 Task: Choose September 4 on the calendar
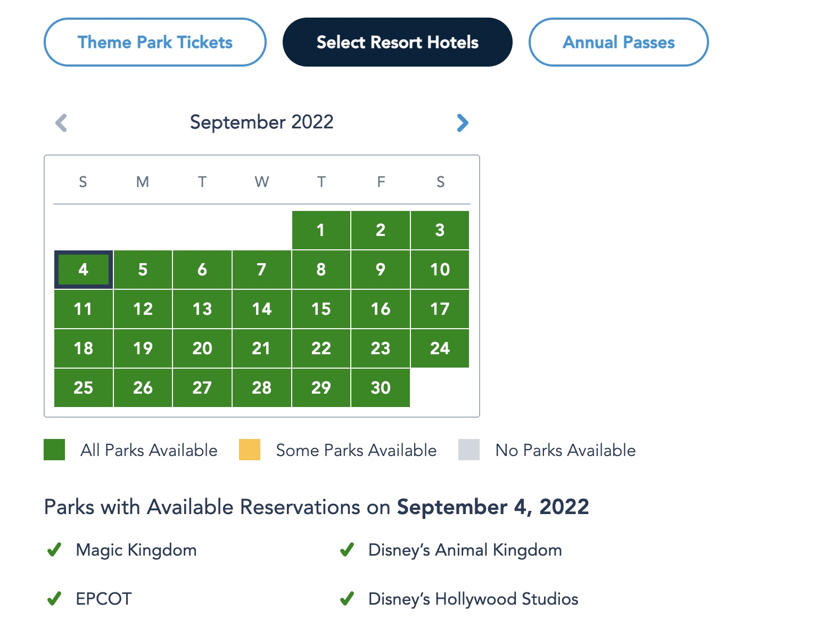click(84, 270)
